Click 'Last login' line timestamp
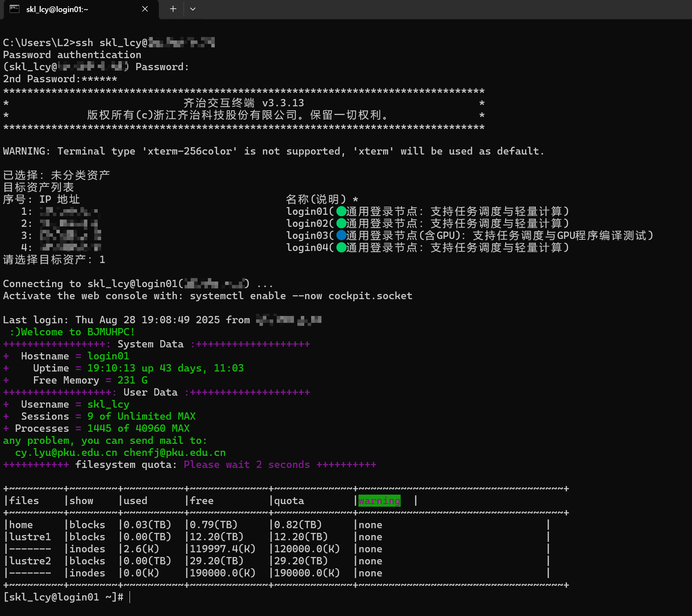 [148, 320]
